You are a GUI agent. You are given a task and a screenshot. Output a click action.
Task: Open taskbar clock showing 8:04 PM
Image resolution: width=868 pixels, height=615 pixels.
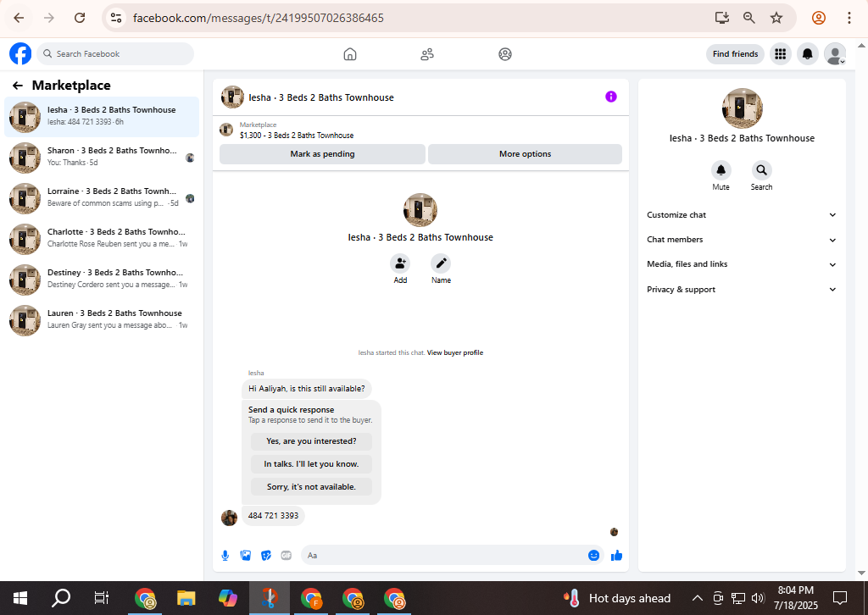point(795,598)
